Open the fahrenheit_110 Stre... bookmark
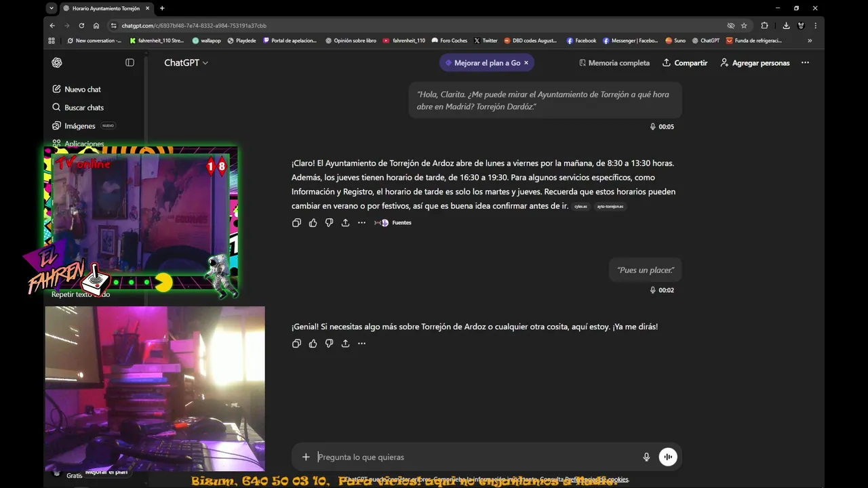 click(157, 41)
